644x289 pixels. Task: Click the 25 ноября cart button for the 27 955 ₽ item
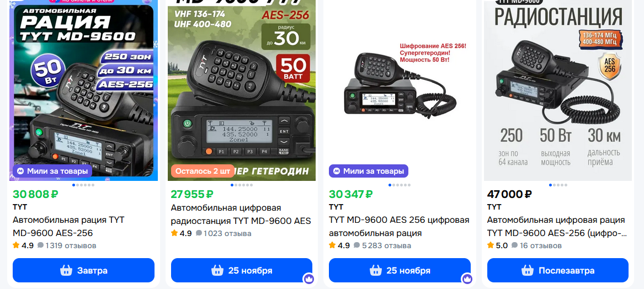click(x=242, y=270)
